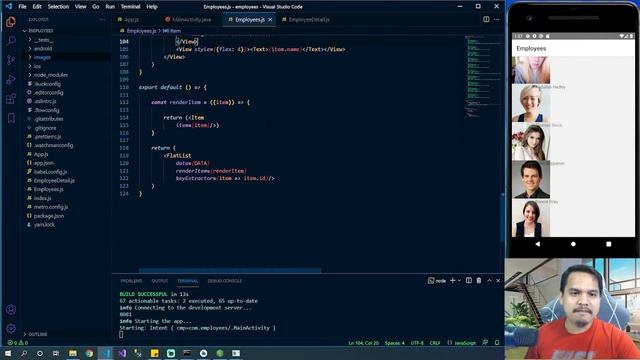Open the Go menu

point(96,7)
